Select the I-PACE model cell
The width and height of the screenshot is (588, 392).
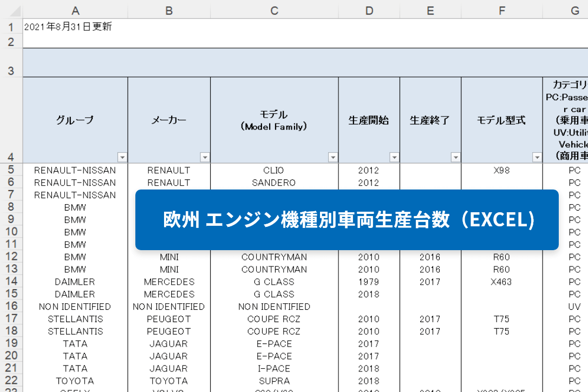275,368
